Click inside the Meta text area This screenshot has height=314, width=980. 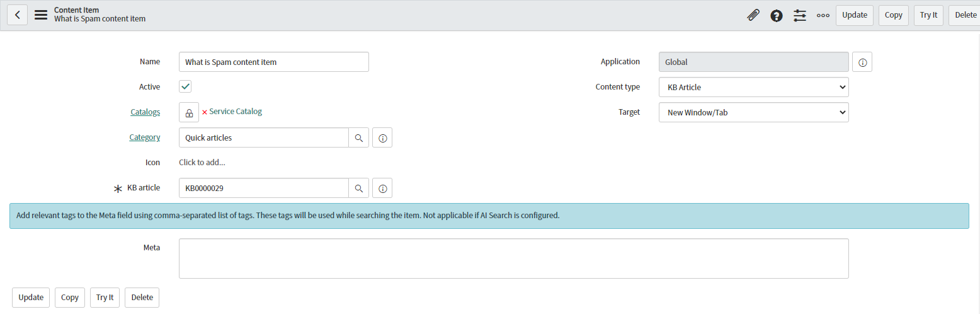pyautogui.click(x=513, y=258)
